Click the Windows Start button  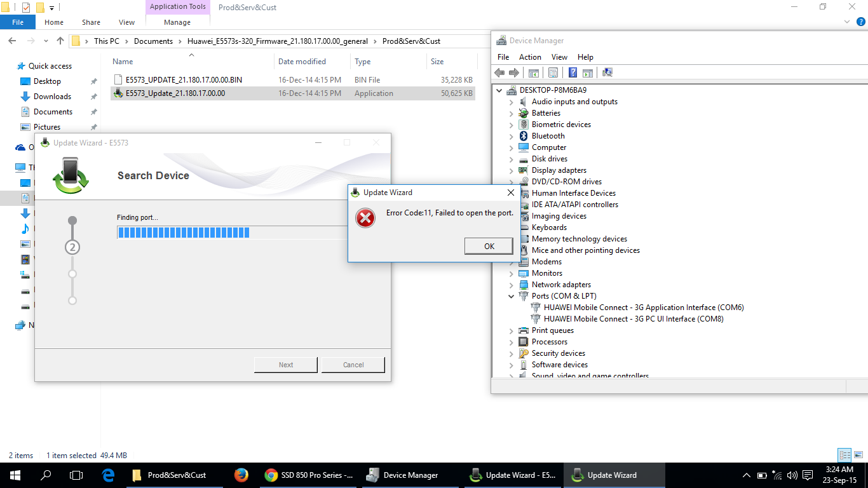tap(15, 475)
